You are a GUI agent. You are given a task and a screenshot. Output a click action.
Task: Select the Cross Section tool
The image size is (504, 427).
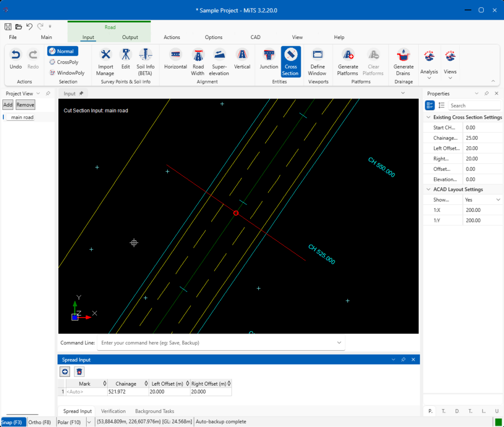290,62
